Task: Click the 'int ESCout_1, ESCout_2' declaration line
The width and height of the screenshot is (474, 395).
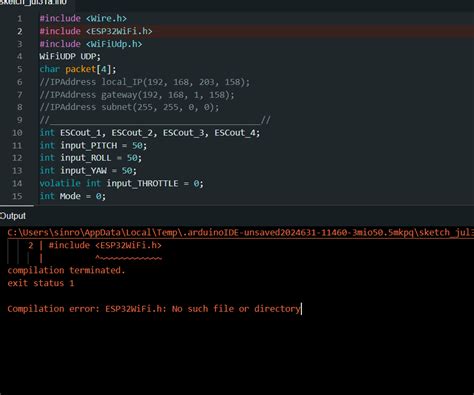Action: coord(150,133)
